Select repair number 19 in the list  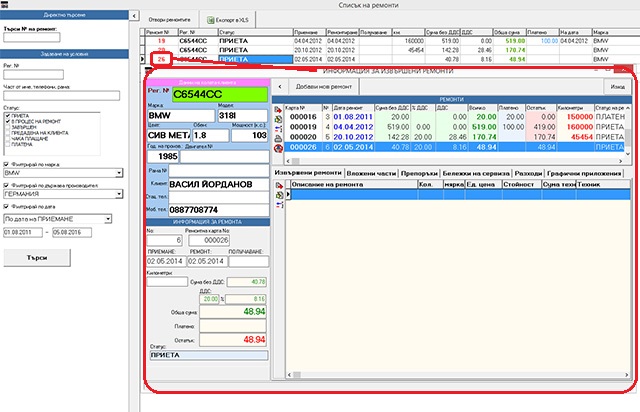pyautogui.click(x=162, y=41)
